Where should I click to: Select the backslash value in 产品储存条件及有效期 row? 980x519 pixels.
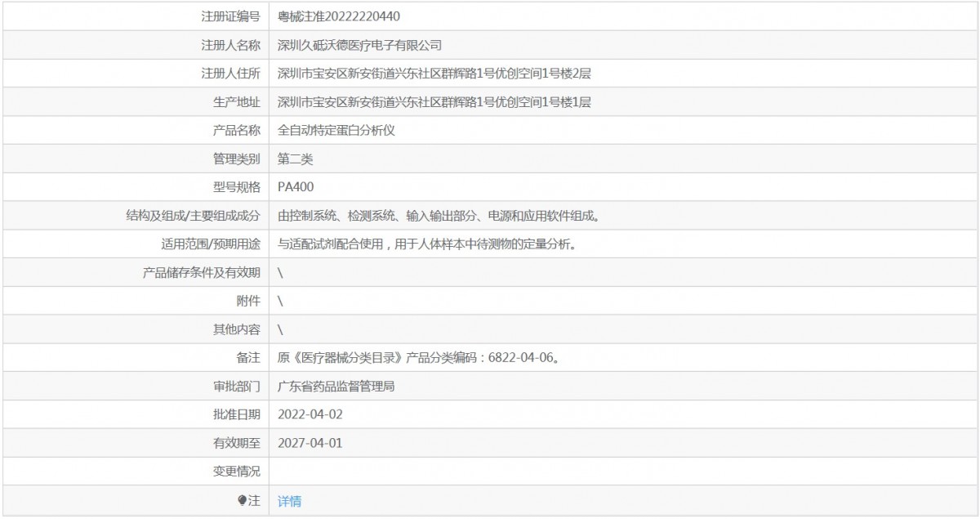(280, 272)
